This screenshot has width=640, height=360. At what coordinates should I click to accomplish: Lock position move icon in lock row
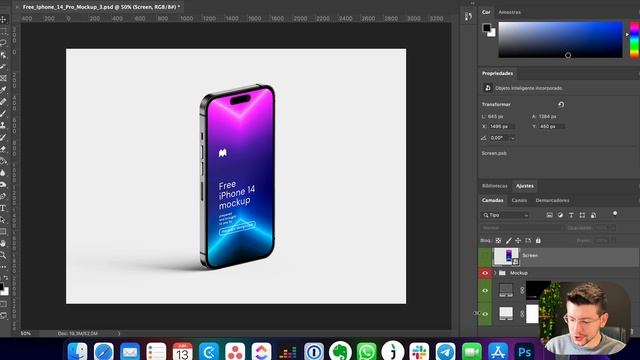pos(518,241)
